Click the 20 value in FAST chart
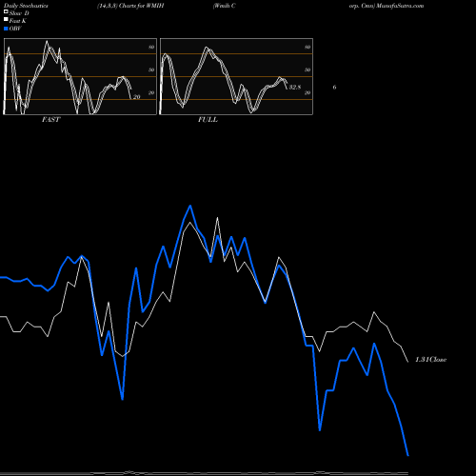The height and width of the screenshot is (476, 476). coord(136,97)
